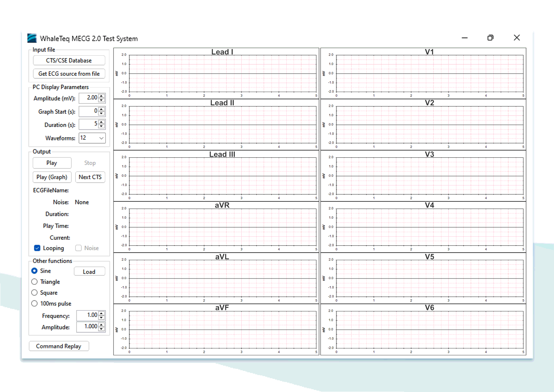Click the V1 graph panel

423,73
